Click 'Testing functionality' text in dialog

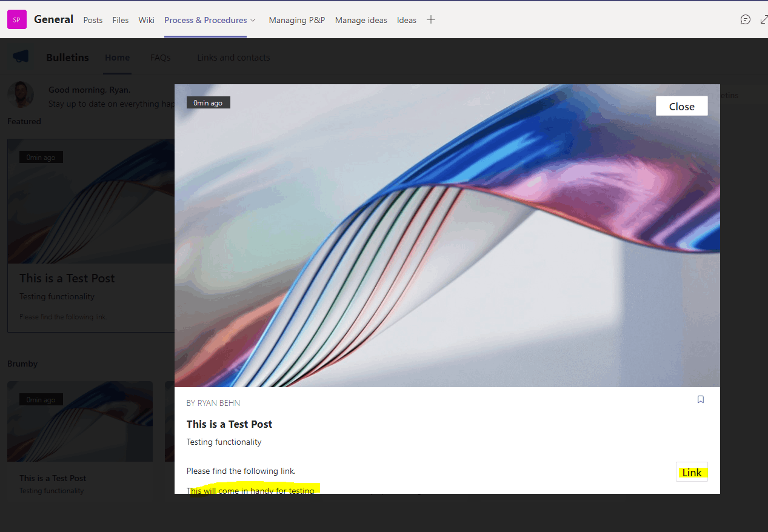224,442
